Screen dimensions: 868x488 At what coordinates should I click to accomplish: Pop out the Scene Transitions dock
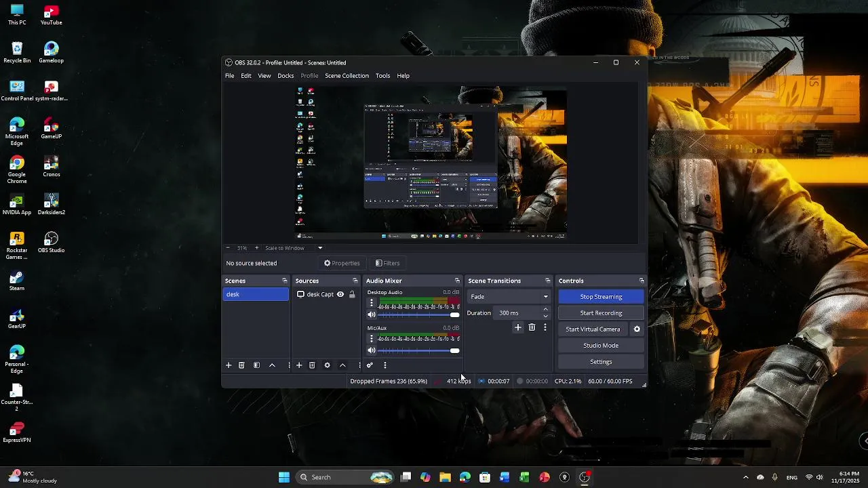coord(548,281)
